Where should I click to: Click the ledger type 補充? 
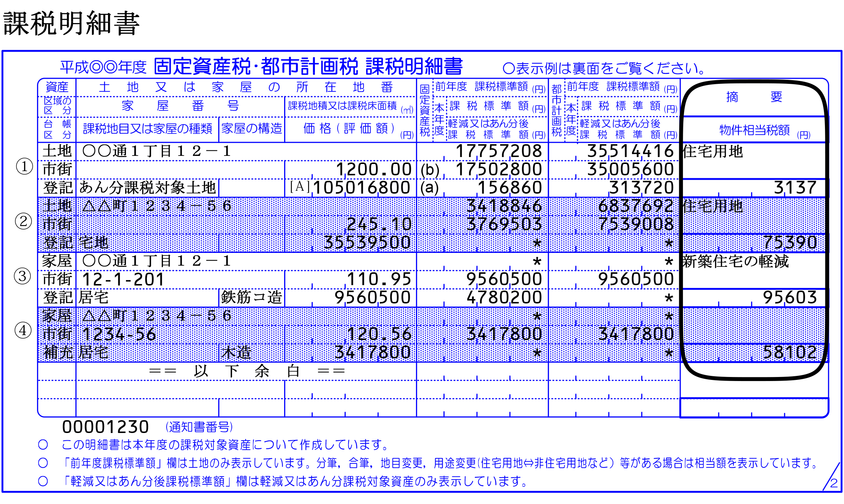click(x=57, y=352)
